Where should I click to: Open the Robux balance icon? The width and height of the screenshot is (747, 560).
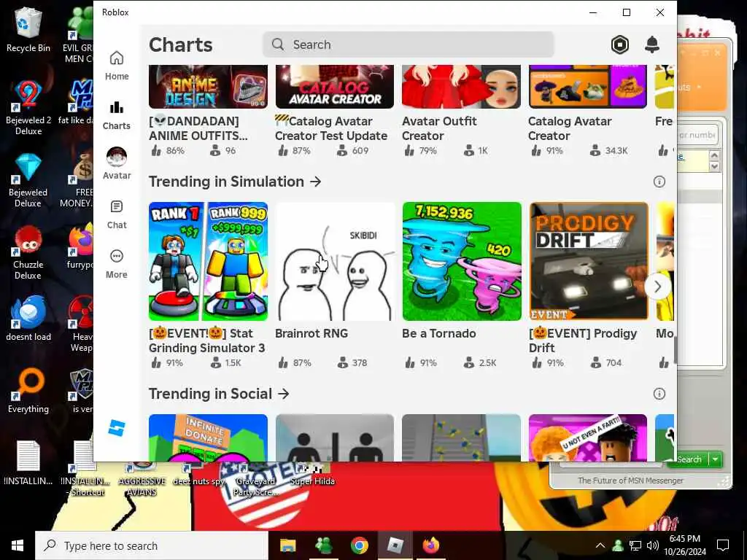620,44
